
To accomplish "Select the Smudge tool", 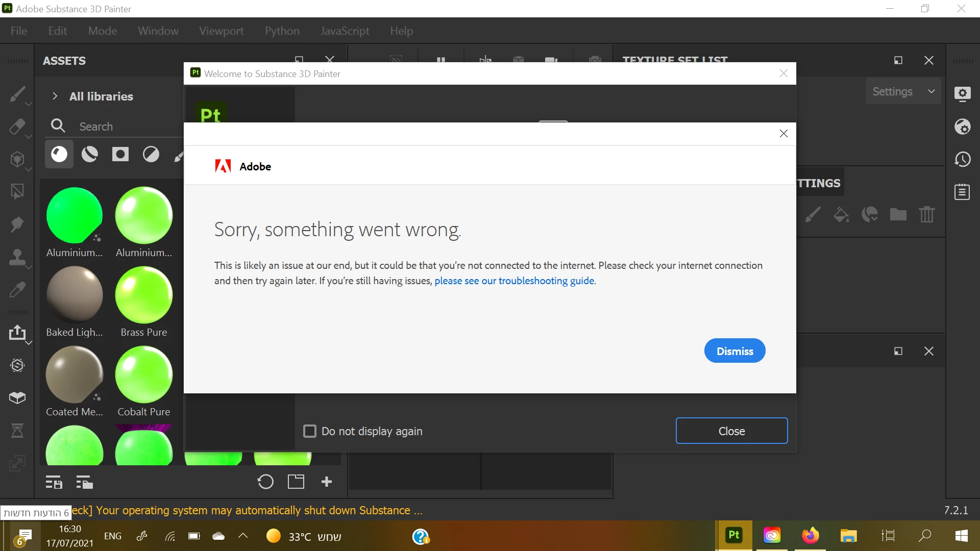I will [x=17, y=224].
